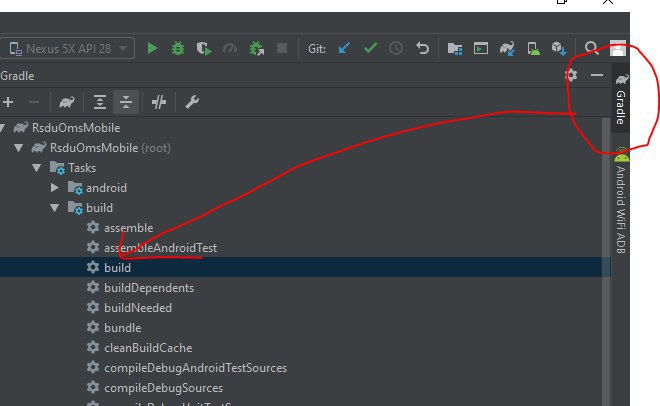The image size is (660, 406).
Task: Select the compileDebugSources task
Action: [163, 387]
